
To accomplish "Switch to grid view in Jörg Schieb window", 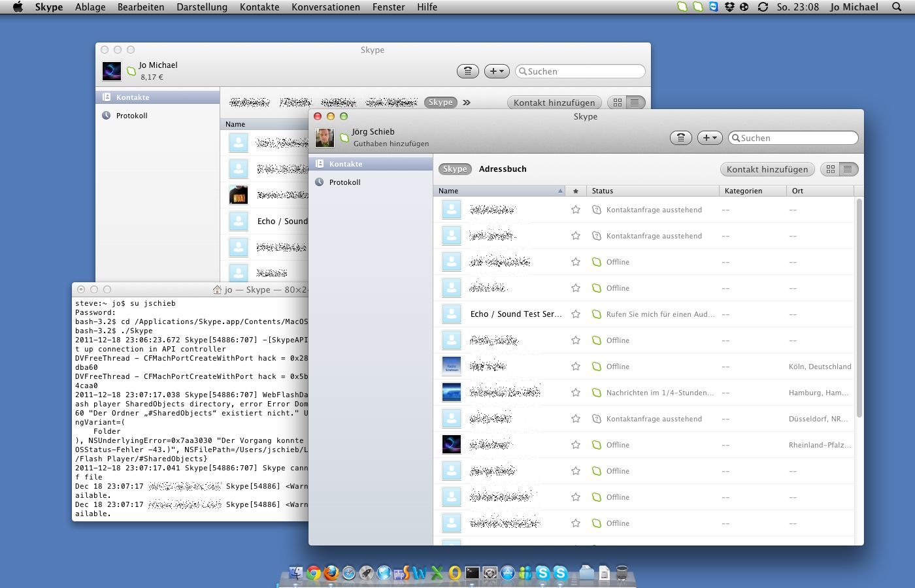I will pos(830,169).
